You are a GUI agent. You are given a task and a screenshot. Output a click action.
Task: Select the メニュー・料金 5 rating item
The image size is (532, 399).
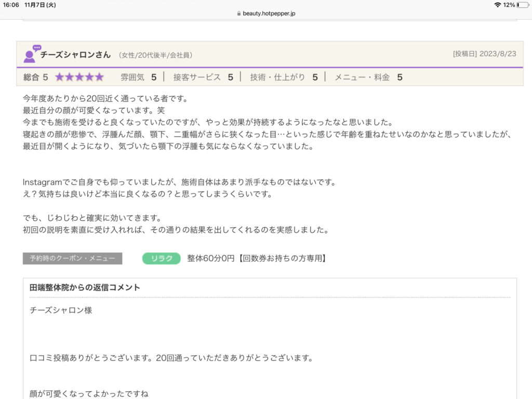pos(368,77)
